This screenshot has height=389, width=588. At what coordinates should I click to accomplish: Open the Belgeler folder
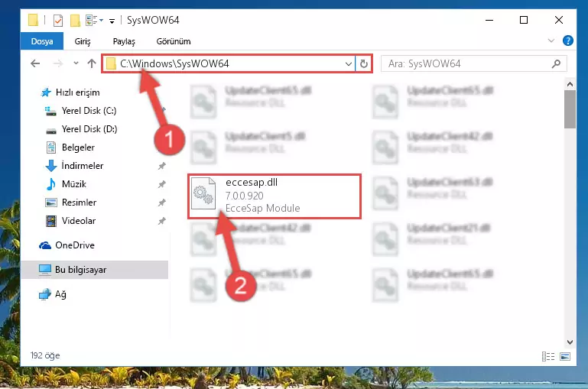coord(70,147)
